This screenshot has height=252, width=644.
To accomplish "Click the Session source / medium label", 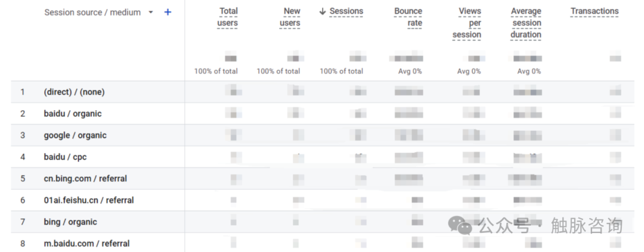I will pyautogui.click(x=92, y=12).
